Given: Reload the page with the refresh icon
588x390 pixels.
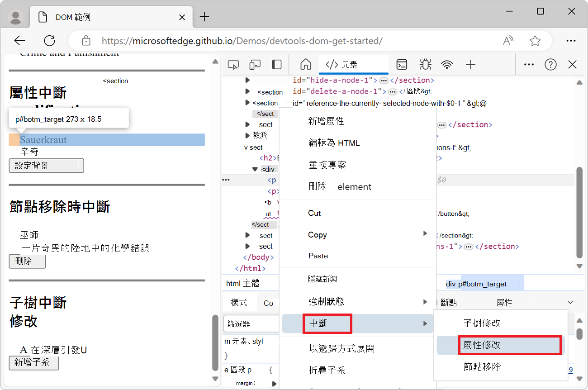Looking at the screenshot, I should (x=49, y=41).
